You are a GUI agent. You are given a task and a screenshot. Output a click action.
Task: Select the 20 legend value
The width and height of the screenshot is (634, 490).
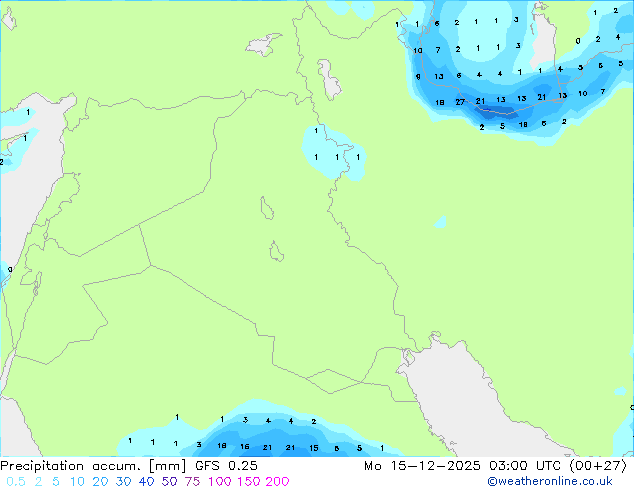pyautogui.click(x=100, y=482)
